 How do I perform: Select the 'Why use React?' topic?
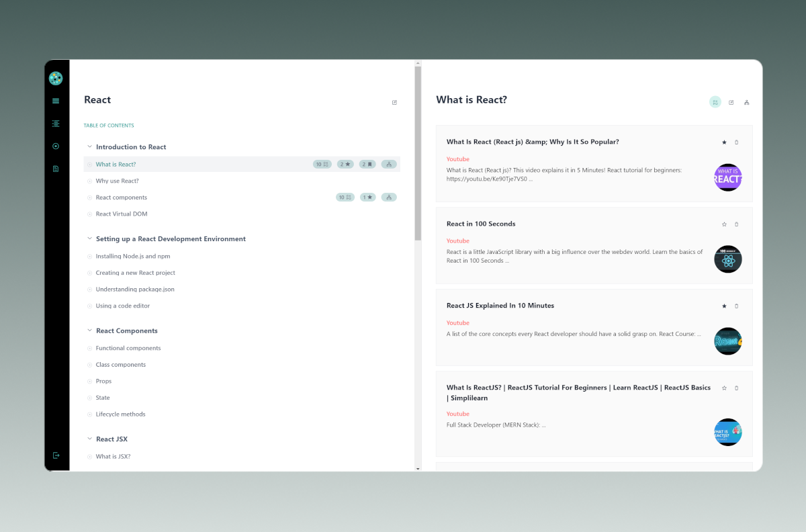[118, 181]
